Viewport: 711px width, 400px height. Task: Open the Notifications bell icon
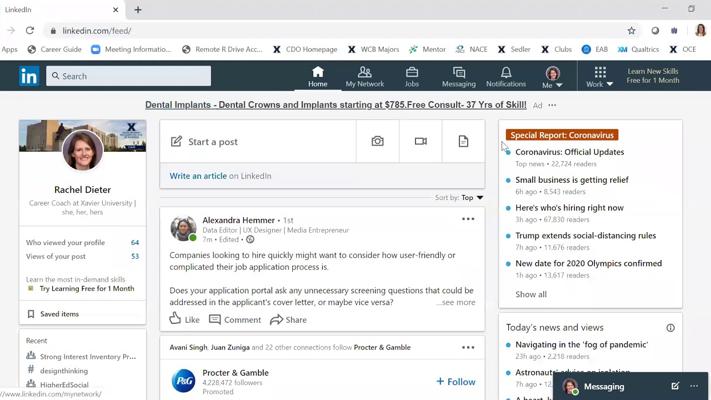click(x=506, y=76)
